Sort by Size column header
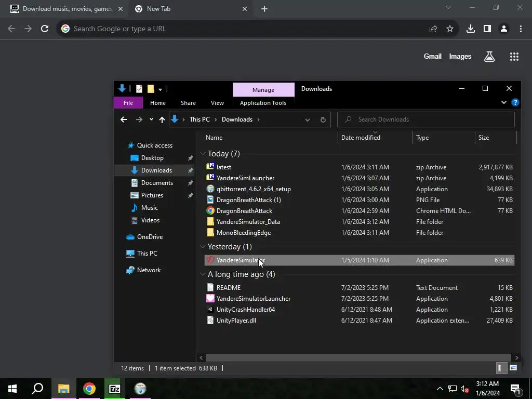This screenshot has width=532, height=399. pos(495,137)
